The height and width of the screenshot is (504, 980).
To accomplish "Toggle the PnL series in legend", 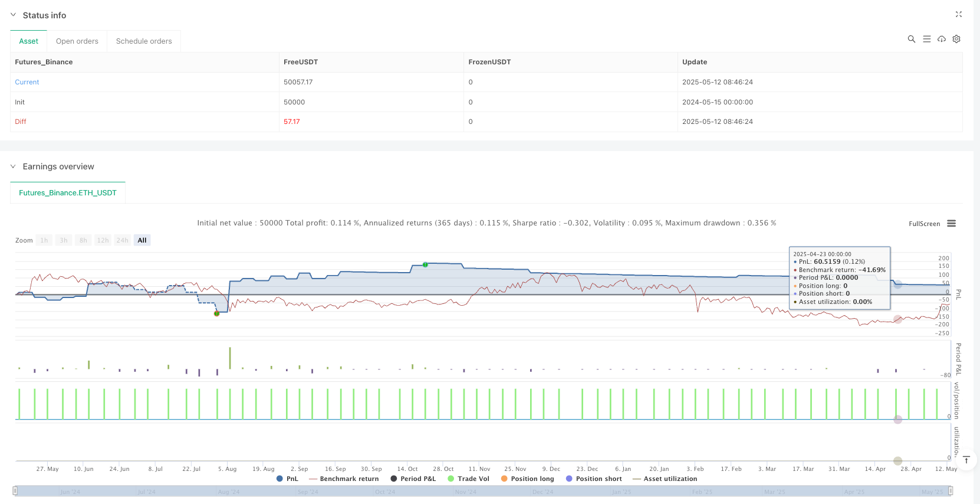I will [x=287, y=479].
